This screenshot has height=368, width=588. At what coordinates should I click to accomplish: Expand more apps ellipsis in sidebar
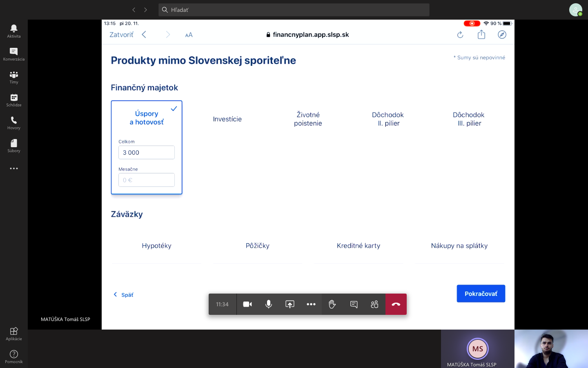(14, 168)
